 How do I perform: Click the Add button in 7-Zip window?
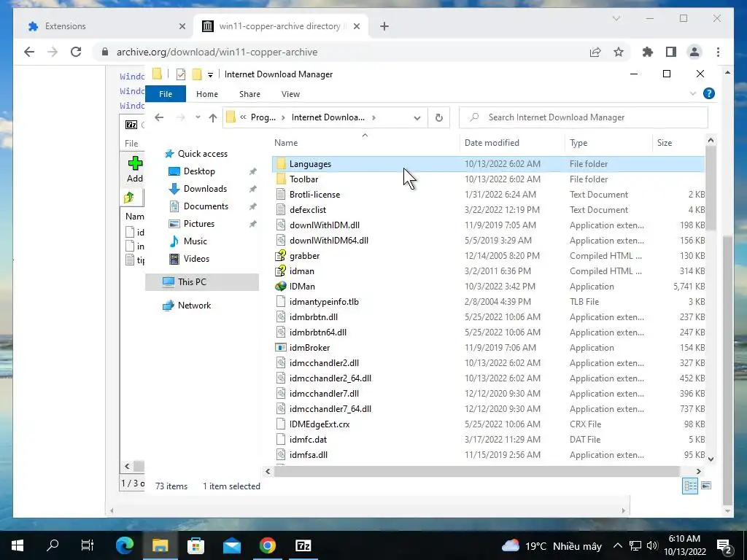pos(135,169)
